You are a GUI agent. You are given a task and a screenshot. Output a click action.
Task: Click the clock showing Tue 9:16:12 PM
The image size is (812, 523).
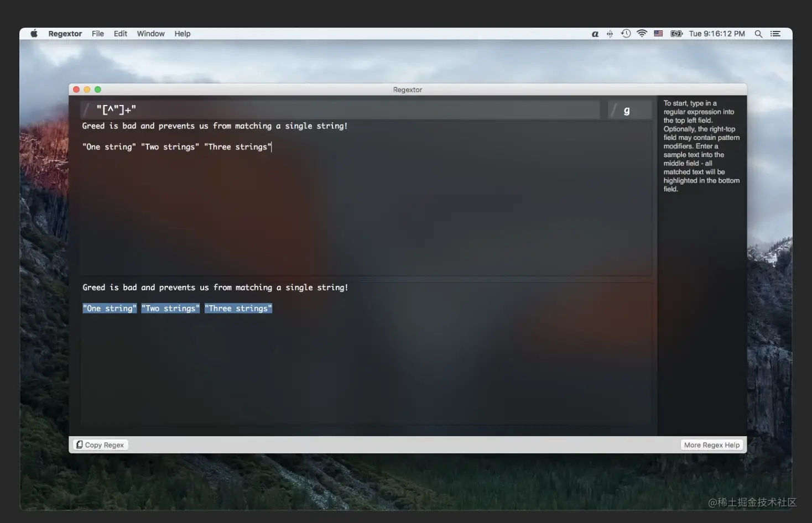(x=717, y=34)
